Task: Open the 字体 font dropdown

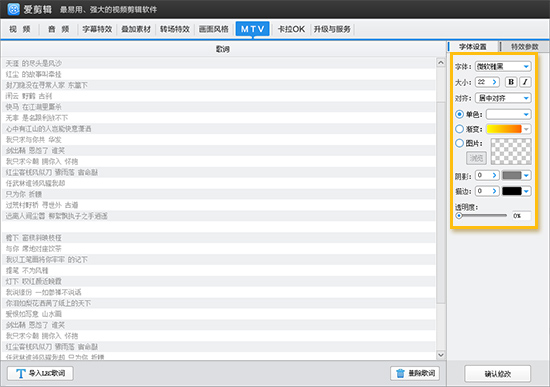Action: tap(503, 66)
